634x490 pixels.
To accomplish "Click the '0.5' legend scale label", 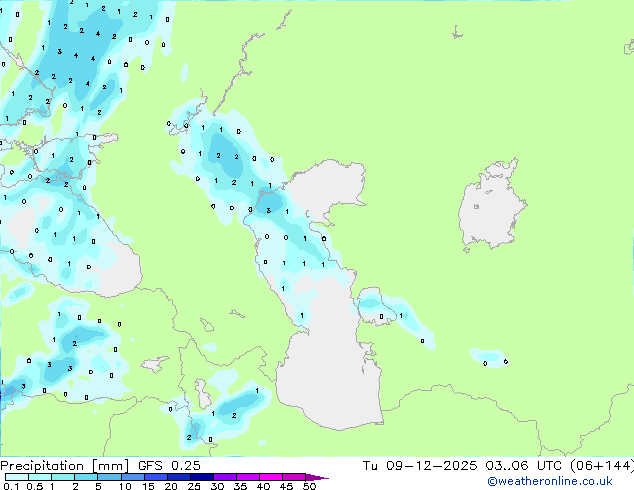I will (x=35, y=486).
